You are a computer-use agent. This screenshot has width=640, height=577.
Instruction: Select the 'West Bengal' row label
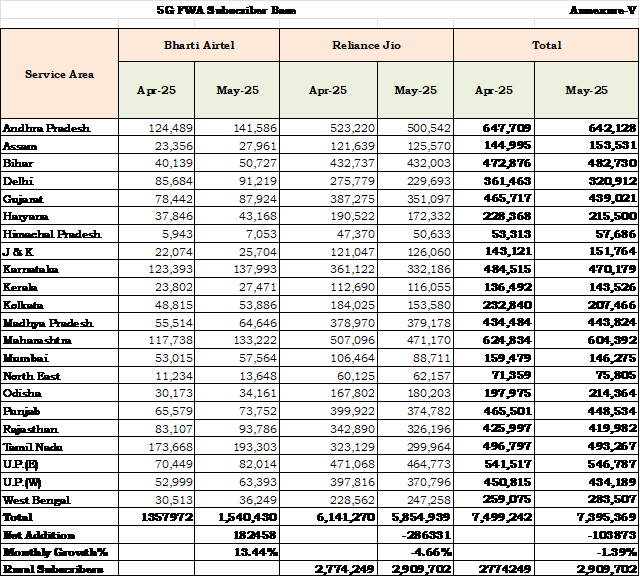tap(36, 500)
